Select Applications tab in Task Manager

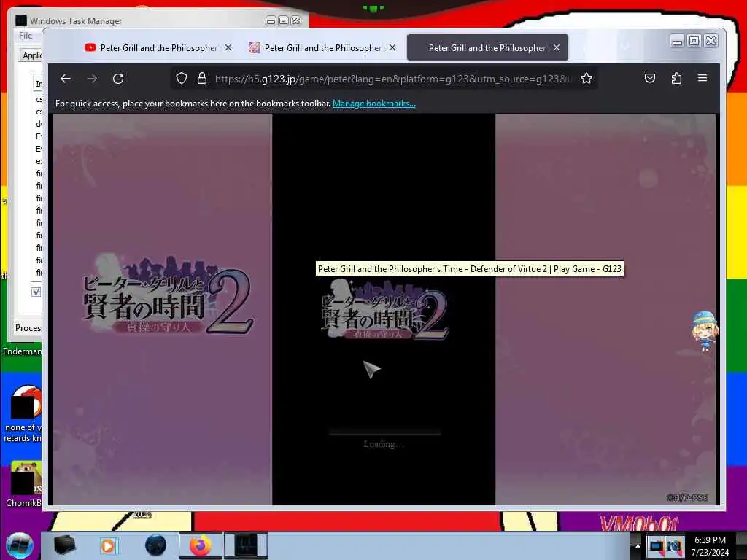click(x=31, y=55)
